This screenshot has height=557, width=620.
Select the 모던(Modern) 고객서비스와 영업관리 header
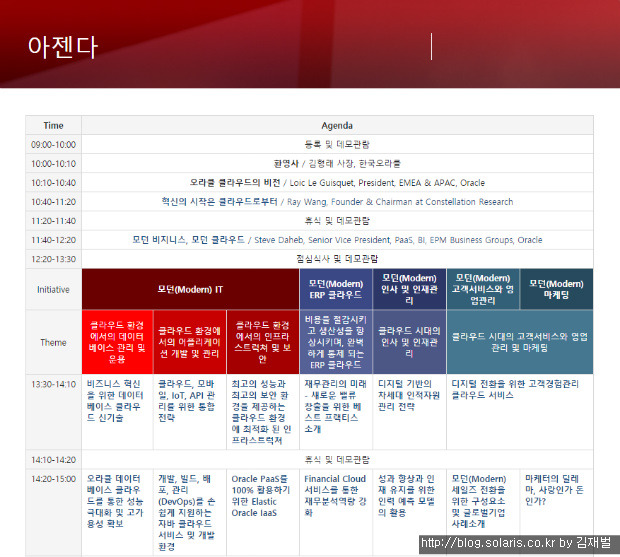point(483,289)
